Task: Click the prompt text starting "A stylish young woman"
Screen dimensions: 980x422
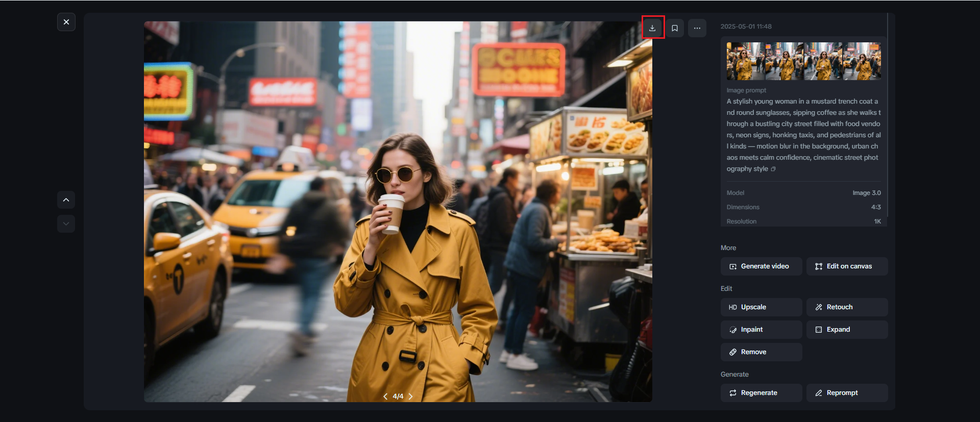Action: (x=803, y=135)
